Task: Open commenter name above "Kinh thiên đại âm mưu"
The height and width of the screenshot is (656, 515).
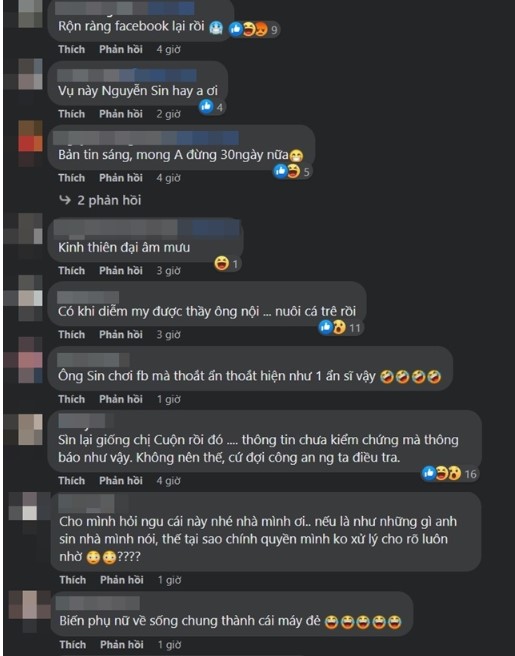Action: coord(147,229)
